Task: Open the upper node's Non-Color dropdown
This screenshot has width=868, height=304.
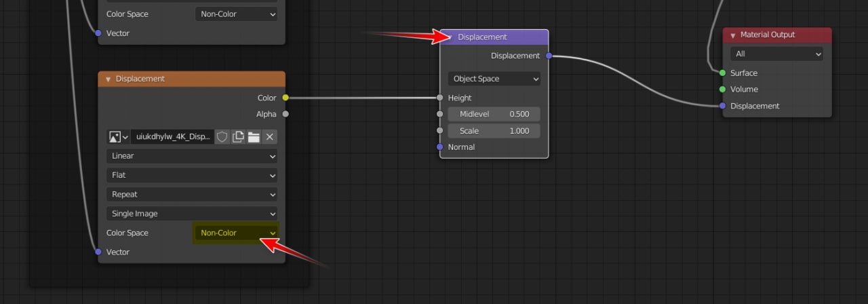Action: pos(236,14)
